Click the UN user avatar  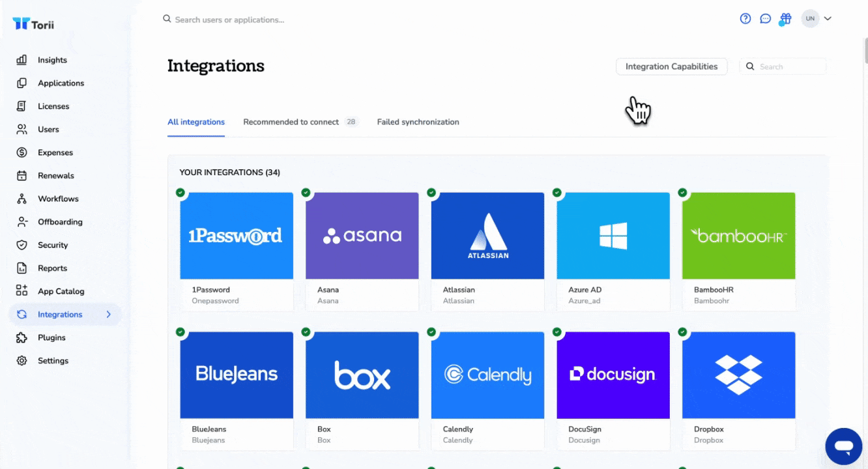[810, 19]
